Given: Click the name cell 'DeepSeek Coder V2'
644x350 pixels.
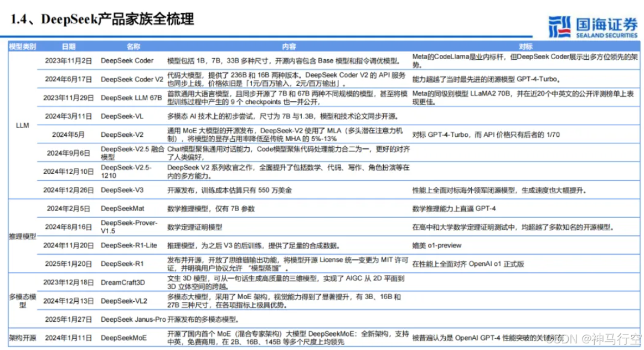Looking at the screenshot, I should click(x=132, y=79).
